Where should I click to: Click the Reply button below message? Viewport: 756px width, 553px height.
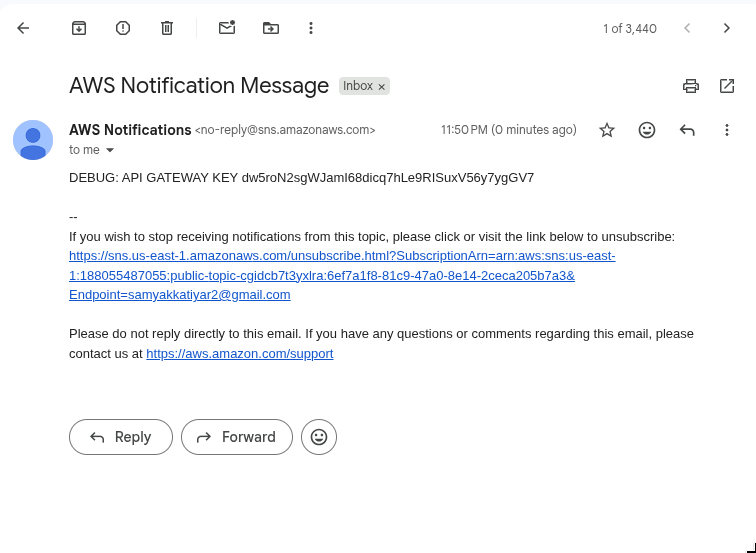tap(121, 437)
